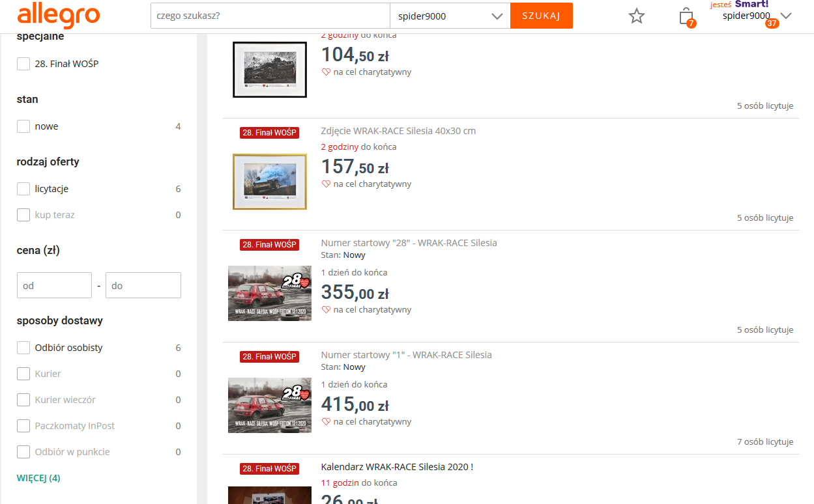The width and height of the screenshot is (814, 504).
Task: Tick the 28. Finał WOŚP checkbox
Action: point(23,64)
